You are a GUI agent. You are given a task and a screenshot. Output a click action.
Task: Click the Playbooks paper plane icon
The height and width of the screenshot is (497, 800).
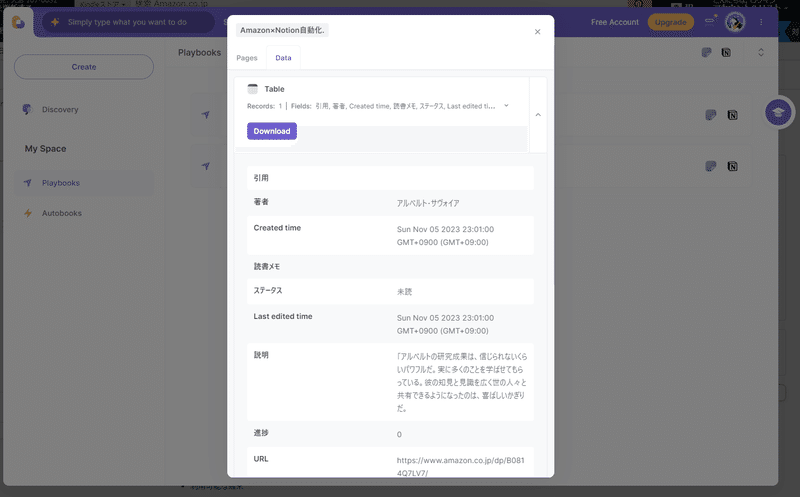coord(28,183)
